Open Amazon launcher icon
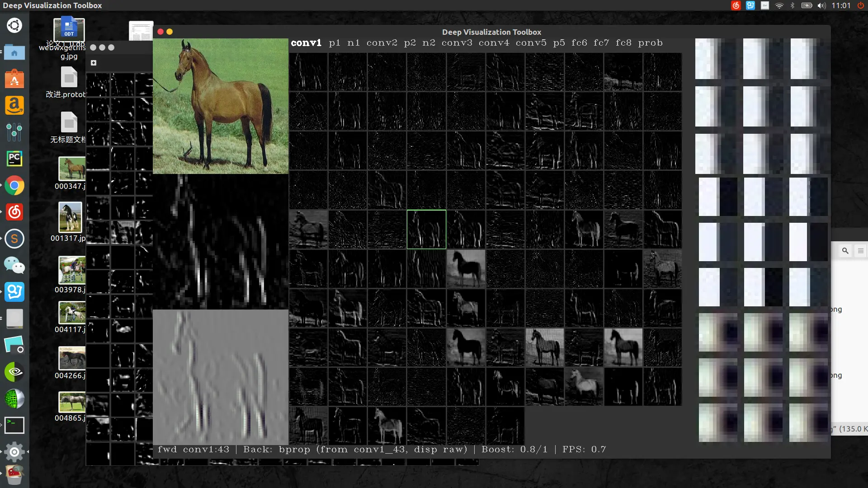Image resolution: width=868 pixels, height=488 pixels. 14,106
